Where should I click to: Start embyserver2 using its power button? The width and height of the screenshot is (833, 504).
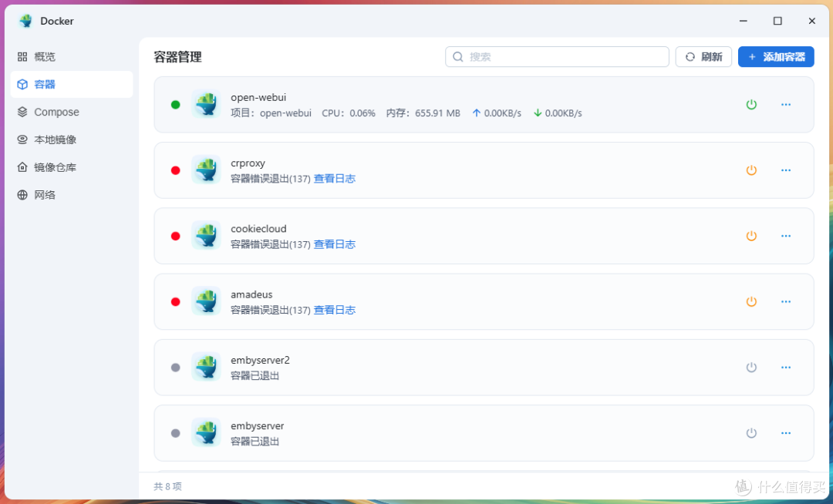click(x=751, y=367)
